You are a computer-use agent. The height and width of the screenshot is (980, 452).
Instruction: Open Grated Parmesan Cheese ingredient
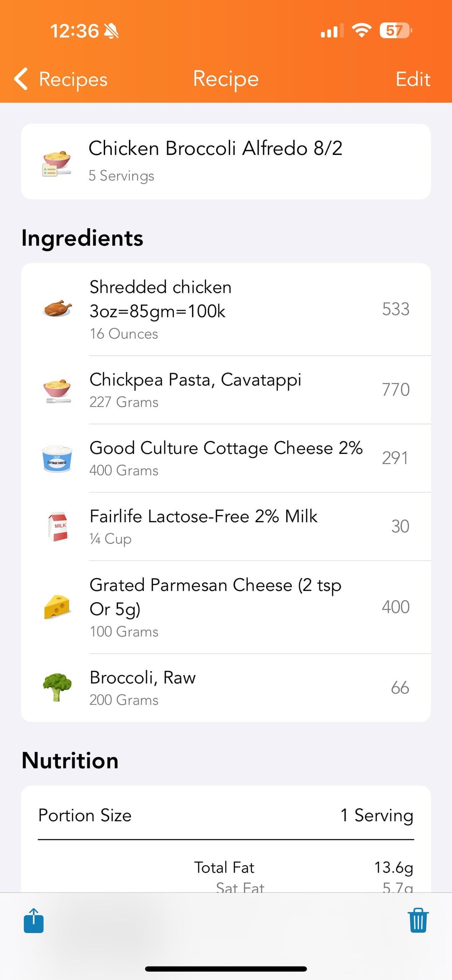[x=226, y=607]
